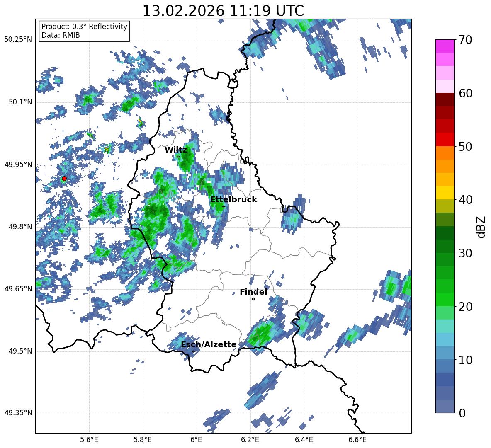Image resolution: width=491 pixels, height=448 pixels.
Task: Click the Wiltz city label
Action: click(176, 150)
